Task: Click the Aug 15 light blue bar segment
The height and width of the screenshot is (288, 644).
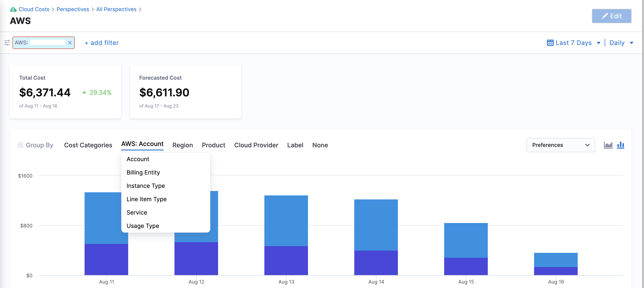Action: coord(466,240)
